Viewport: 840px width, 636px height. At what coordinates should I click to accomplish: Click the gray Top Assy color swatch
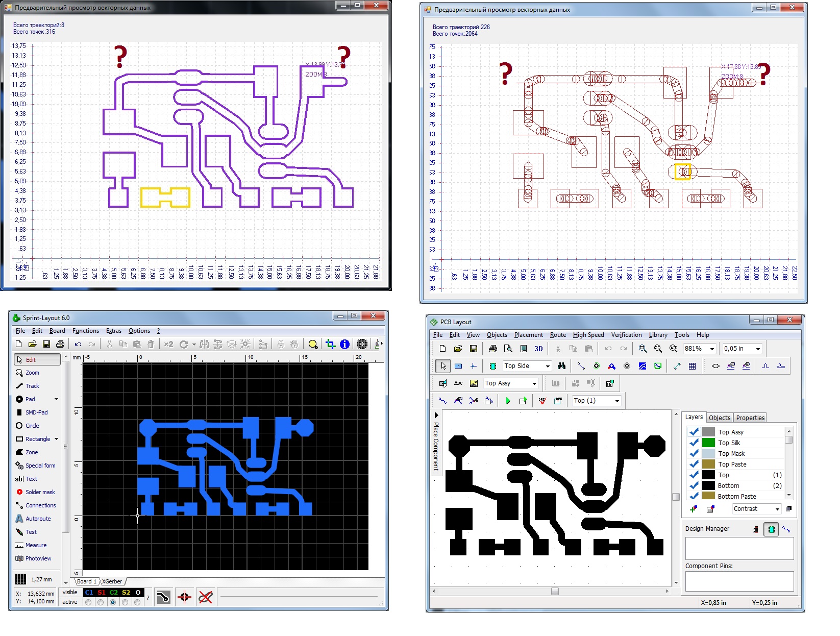pos(708,432)
